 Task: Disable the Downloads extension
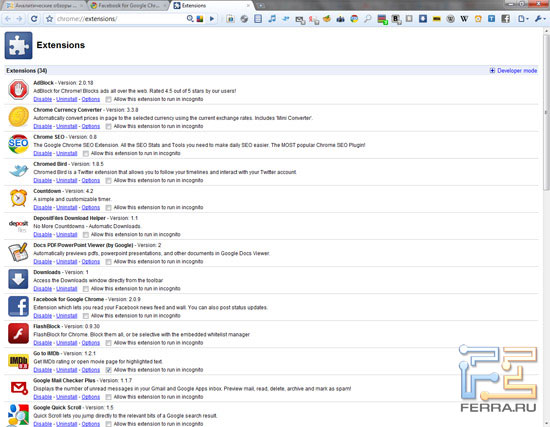pos(42,289)
